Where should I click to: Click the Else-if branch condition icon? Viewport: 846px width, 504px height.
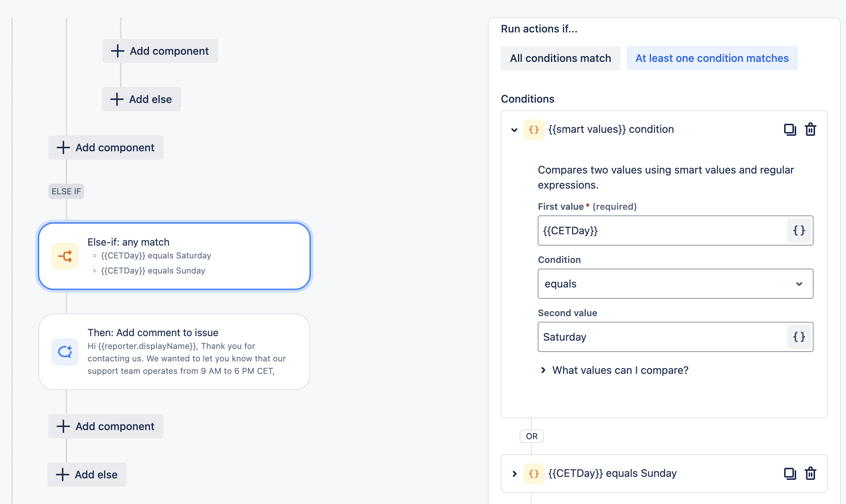tap(65, 257)
